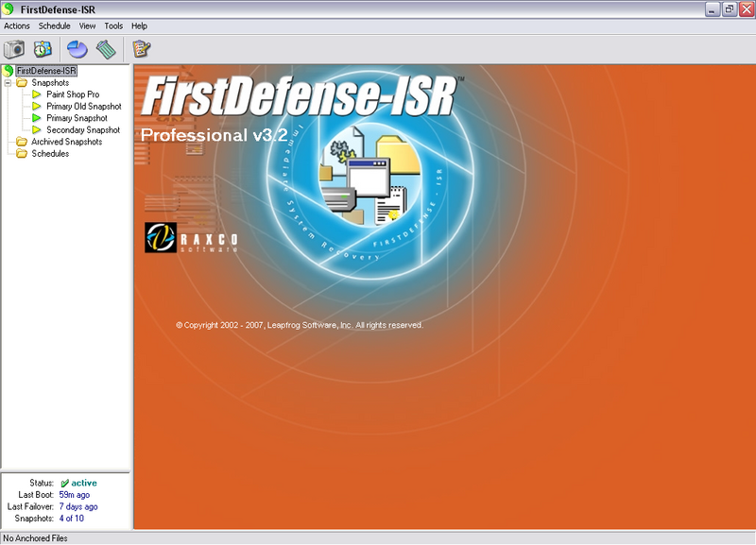Select the Archived Snapshots label
The image size is (756, 545).
(66, 142)
